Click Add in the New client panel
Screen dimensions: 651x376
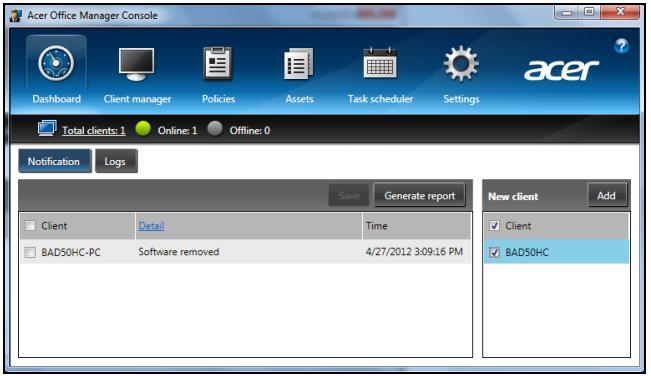tap(607, 195)
